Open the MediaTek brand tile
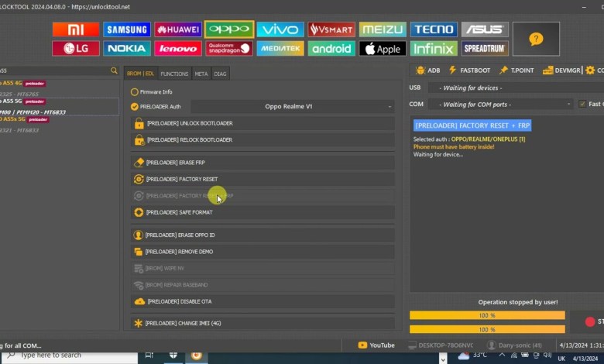This screenshot has width=604, height=364. click(280, 48)
